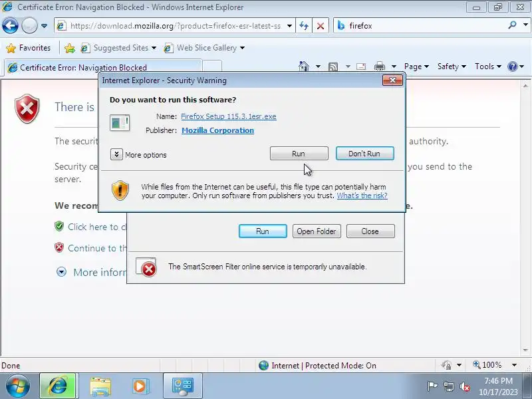Click the Refresh page icon
The height and width of the screenshot is (399, 532).
tap(304, 26)
